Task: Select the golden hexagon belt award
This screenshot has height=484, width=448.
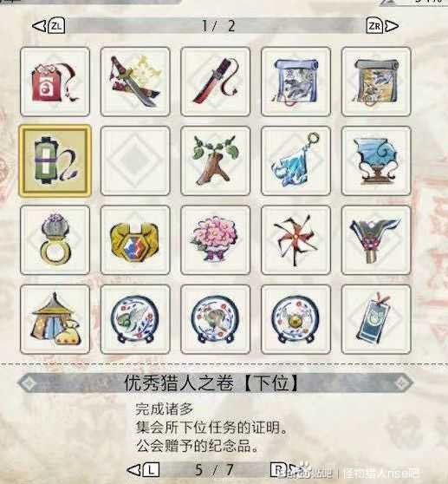Action: coord(135,240)
